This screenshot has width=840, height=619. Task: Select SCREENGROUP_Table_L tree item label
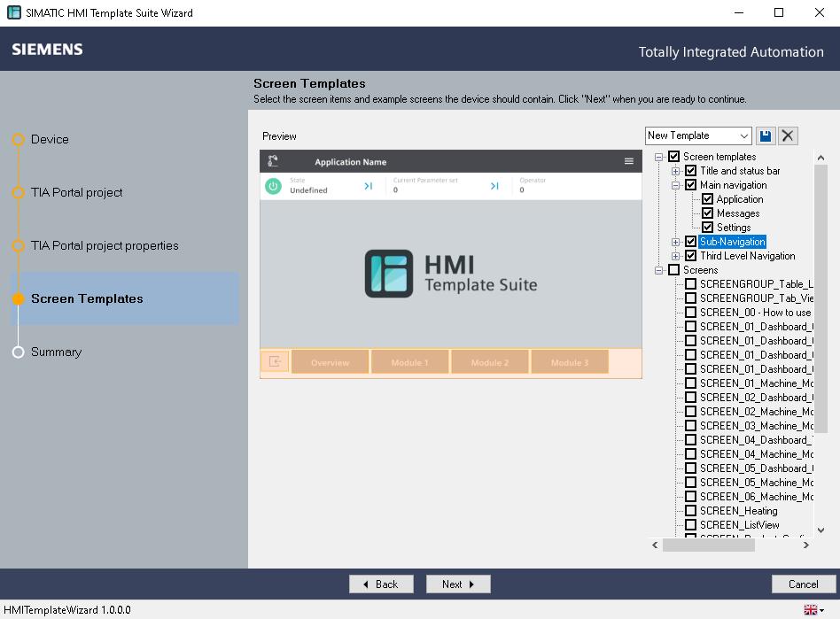coord(756,283)
